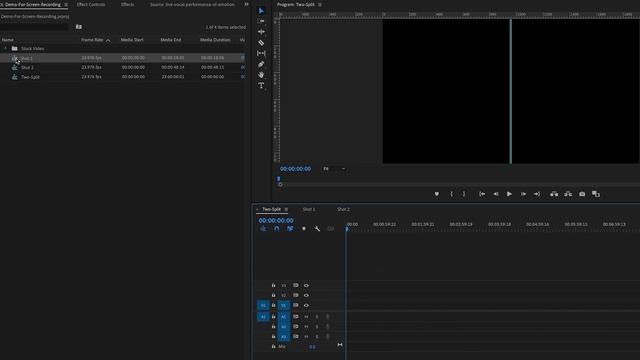640x360 pixels.
Task: Export a frame with camera icon
Action: tap(582, 194)
